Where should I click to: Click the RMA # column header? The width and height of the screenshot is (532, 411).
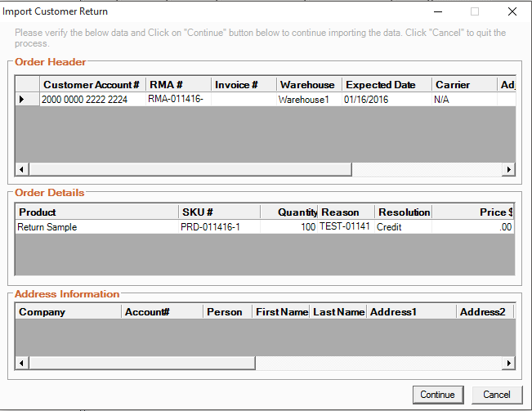[177, 85]
